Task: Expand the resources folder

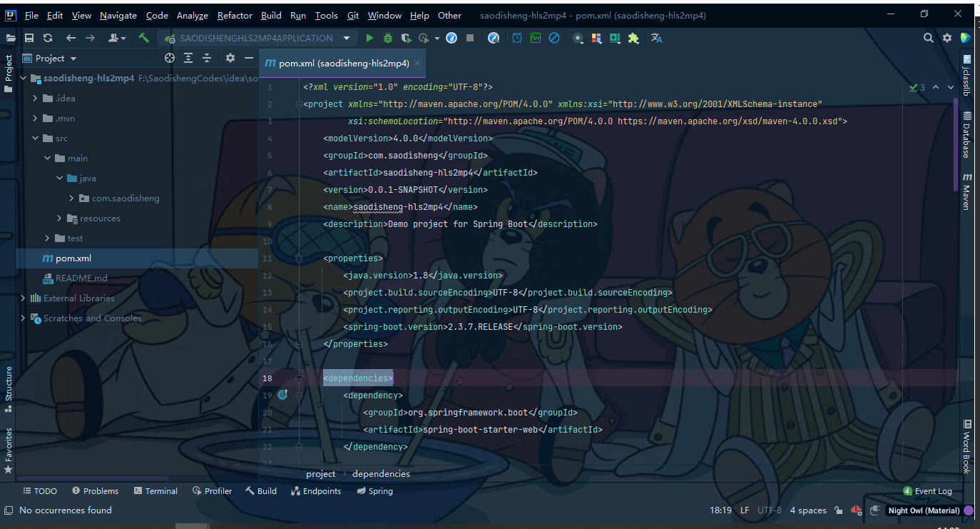Action: [60, 218]
